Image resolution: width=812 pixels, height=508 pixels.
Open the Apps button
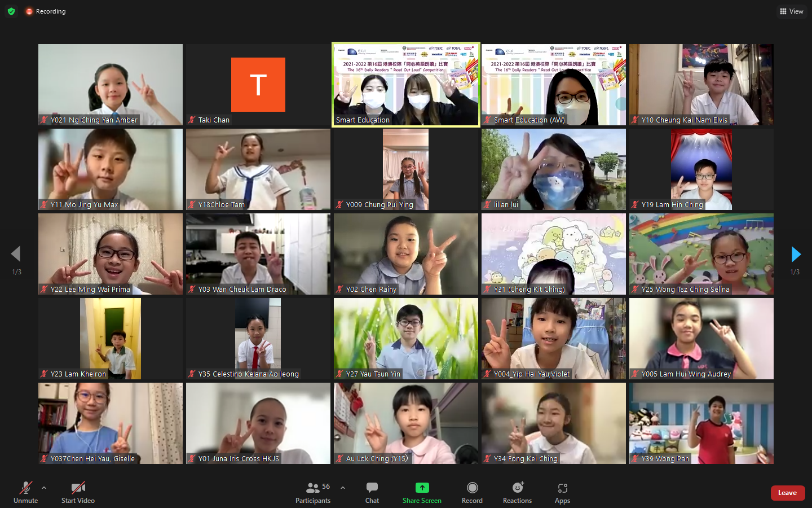[562, 492]
